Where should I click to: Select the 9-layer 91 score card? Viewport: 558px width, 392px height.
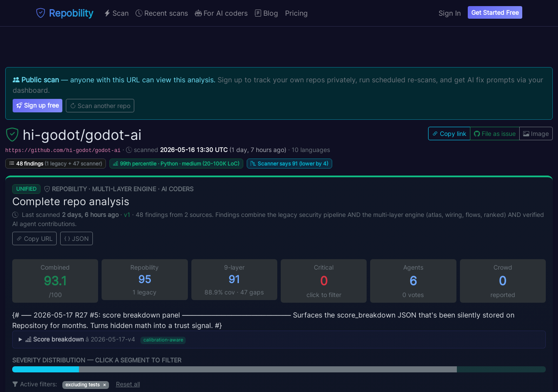tap(234, 280)
